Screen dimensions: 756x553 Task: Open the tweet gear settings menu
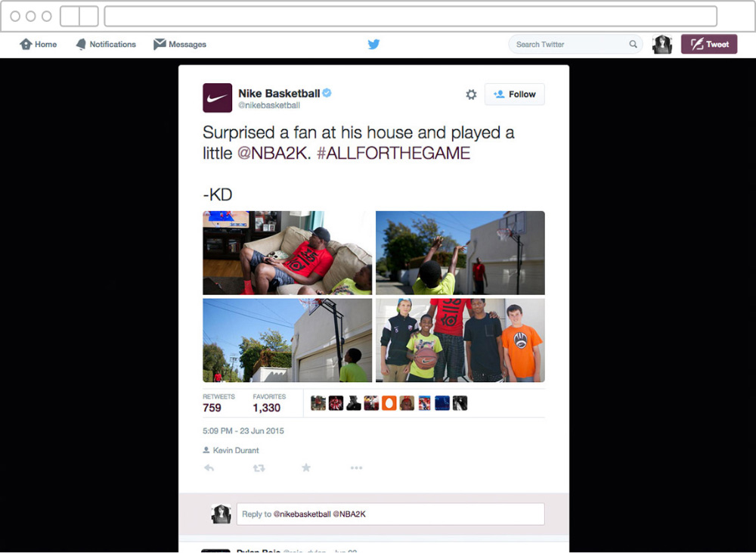point(471,94)
